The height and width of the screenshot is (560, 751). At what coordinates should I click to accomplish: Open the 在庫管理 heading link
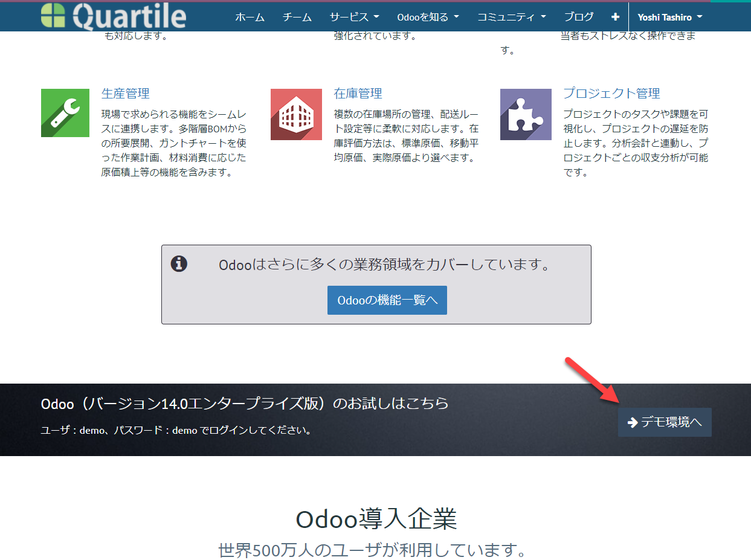[x=358, y=94]
